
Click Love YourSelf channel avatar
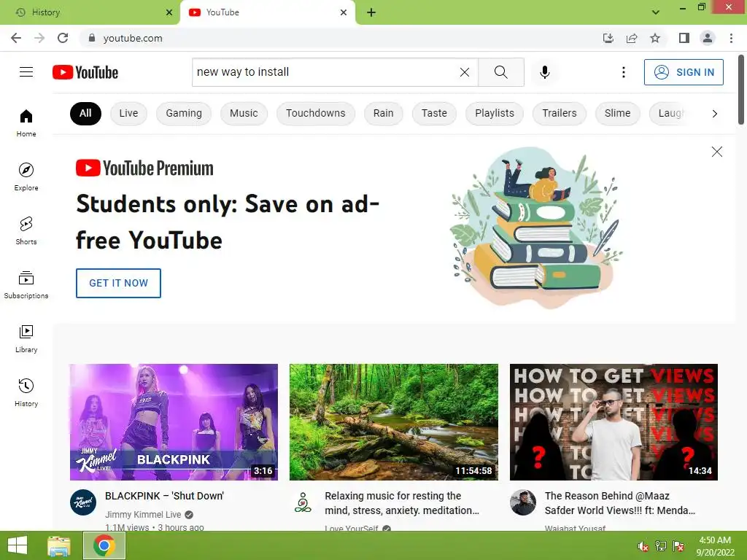pos(303,502)
